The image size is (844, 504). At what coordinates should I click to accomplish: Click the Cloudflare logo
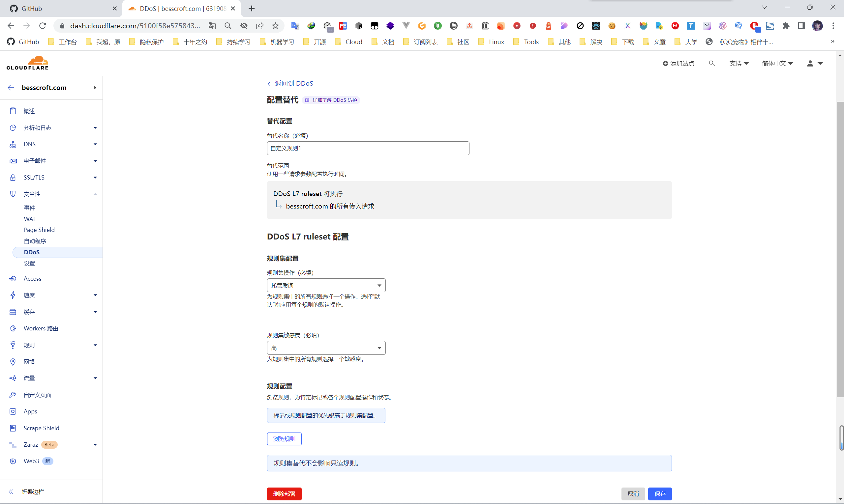click(x=28, y=63)
